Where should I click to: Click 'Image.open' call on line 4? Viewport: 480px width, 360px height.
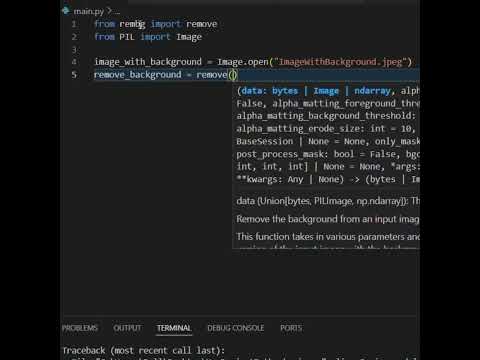click(x=243, y=62)
